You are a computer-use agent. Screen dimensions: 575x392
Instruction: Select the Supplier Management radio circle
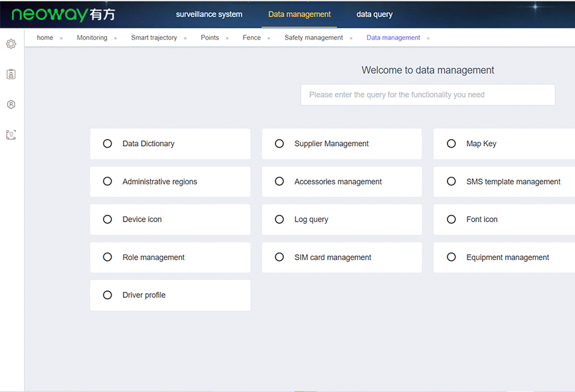click(x=280, y=144)
